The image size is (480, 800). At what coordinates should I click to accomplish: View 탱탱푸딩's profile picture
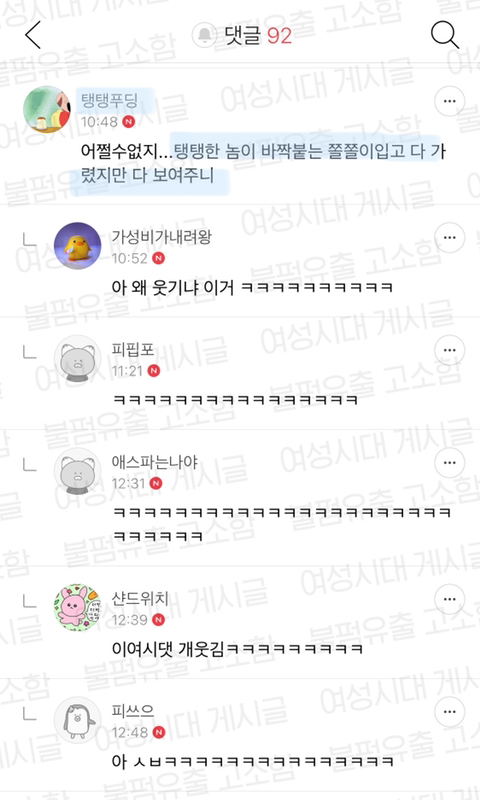pyautogui.click(x=47, y=110)
